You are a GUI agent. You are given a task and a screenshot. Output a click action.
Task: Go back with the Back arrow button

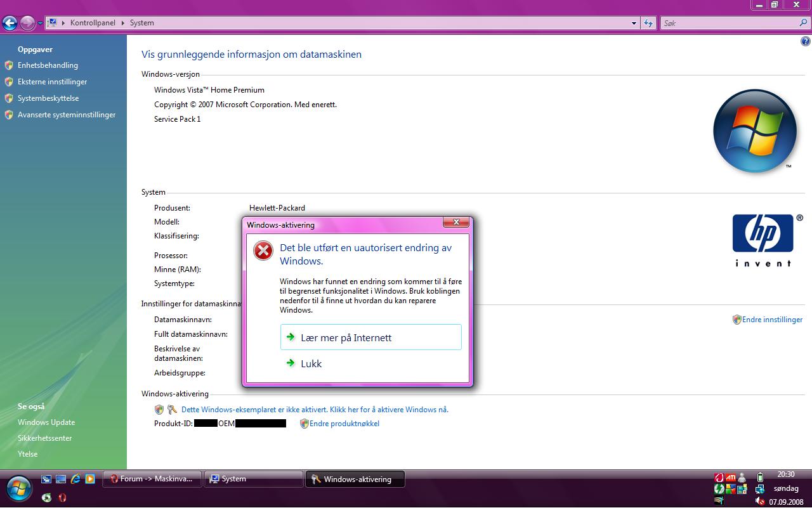tap(10, 23)
